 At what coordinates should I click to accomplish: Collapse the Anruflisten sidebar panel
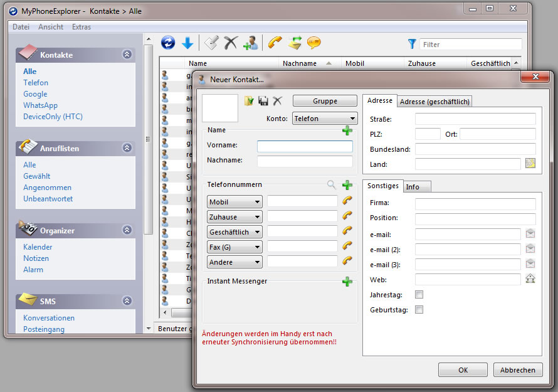click(x=127, y=148)
